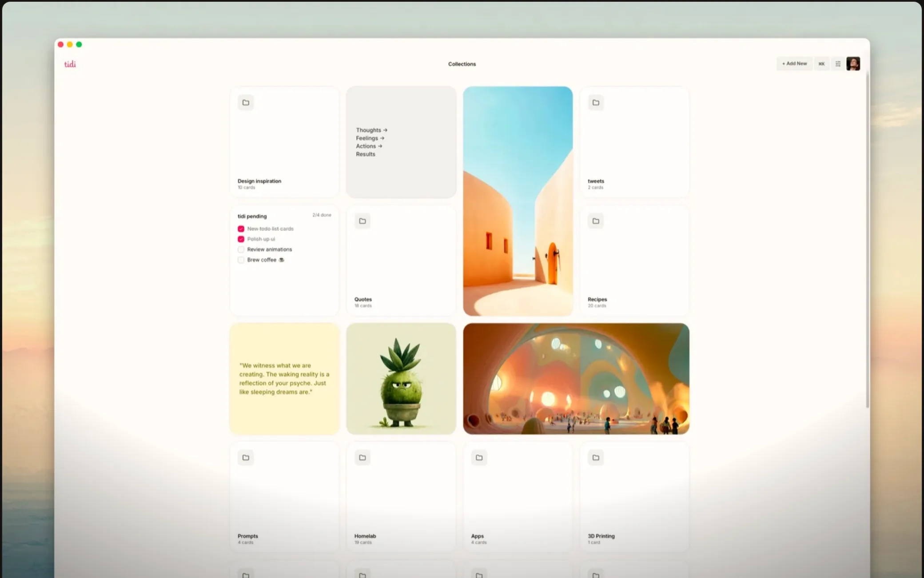Click the vertical scrollbar on the right
Screen dimensions: 924x578
pos(867,240)
